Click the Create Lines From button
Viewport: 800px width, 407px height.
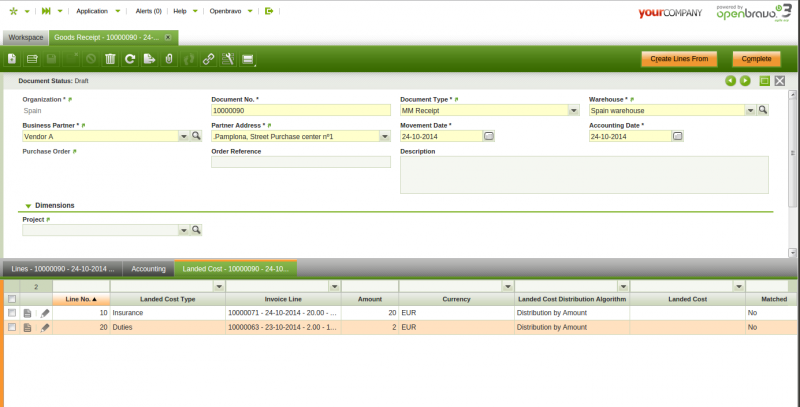[679, 60]
